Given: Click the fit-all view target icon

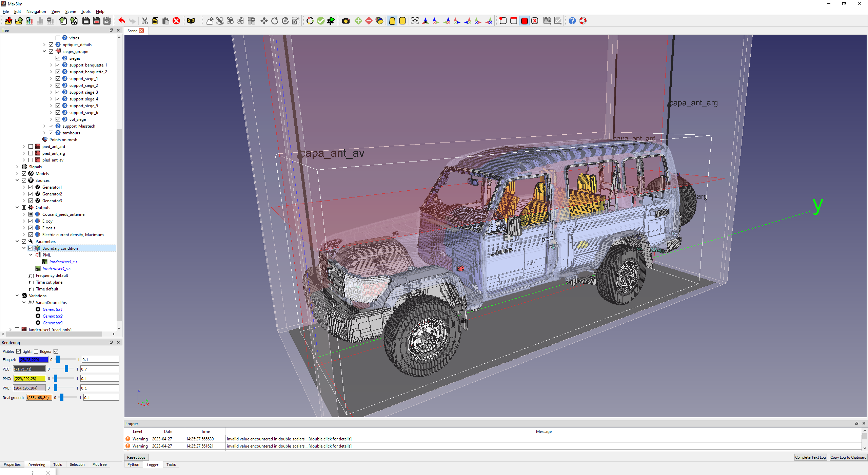Looking at the screenshot, I should (415, 21).
